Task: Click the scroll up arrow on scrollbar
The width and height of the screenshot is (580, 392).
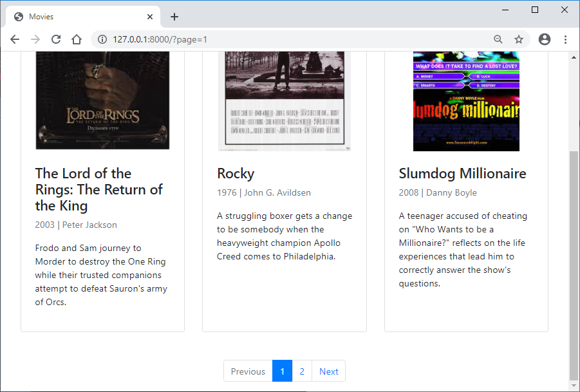Action: (574, 57)
